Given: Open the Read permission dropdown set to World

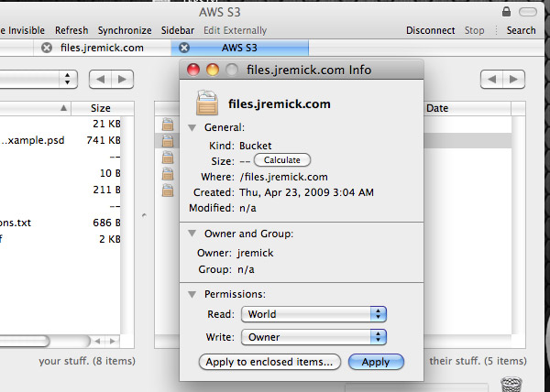Looking at the screenshot, I should click(x=313, y=314).
